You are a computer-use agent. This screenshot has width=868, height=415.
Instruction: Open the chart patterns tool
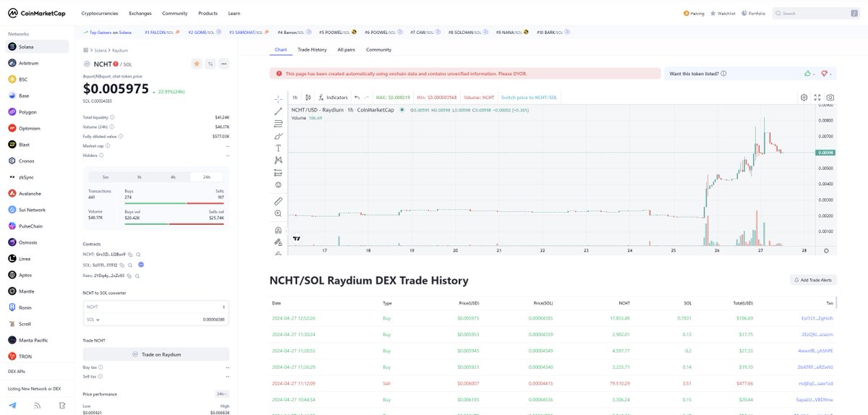(x=278, y=161)
